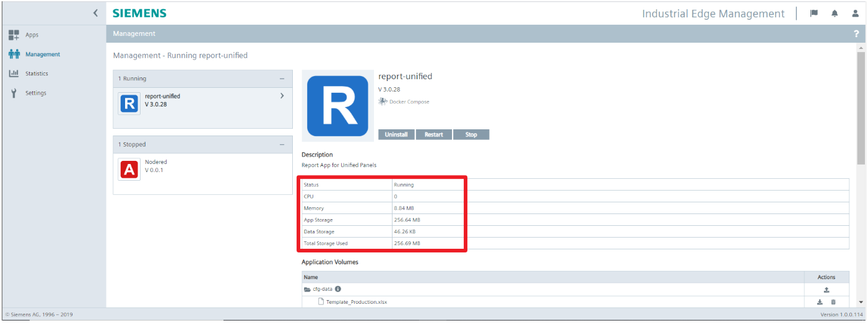Open report-unified details with the chevron

(282, 96)
